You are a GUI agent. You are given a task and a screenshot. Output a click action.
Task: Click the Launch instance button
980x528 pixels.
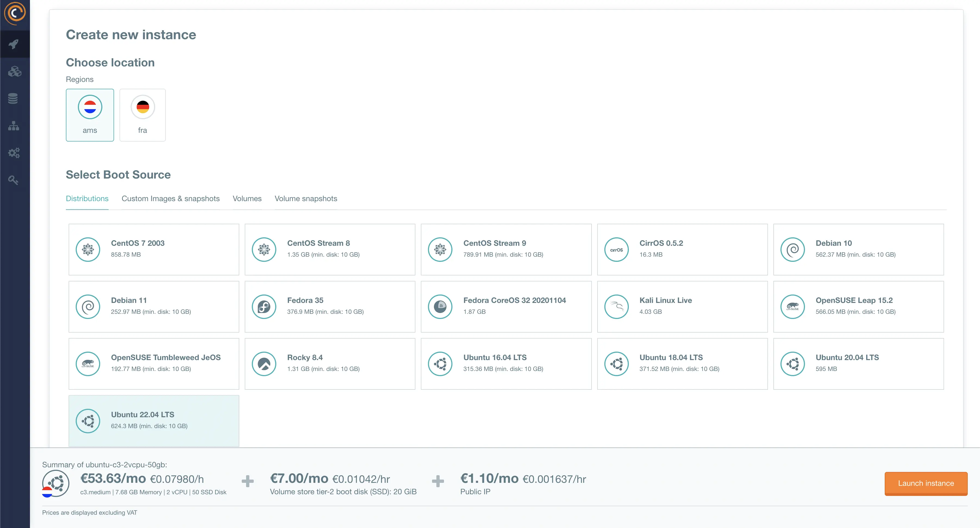tap(926, 483)
